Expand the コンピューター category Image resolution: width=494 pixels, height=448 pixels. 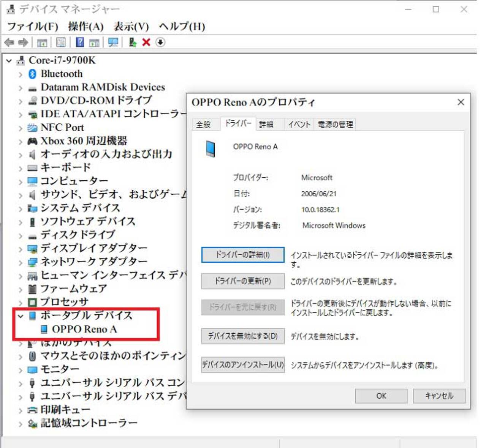click(21, 182)
